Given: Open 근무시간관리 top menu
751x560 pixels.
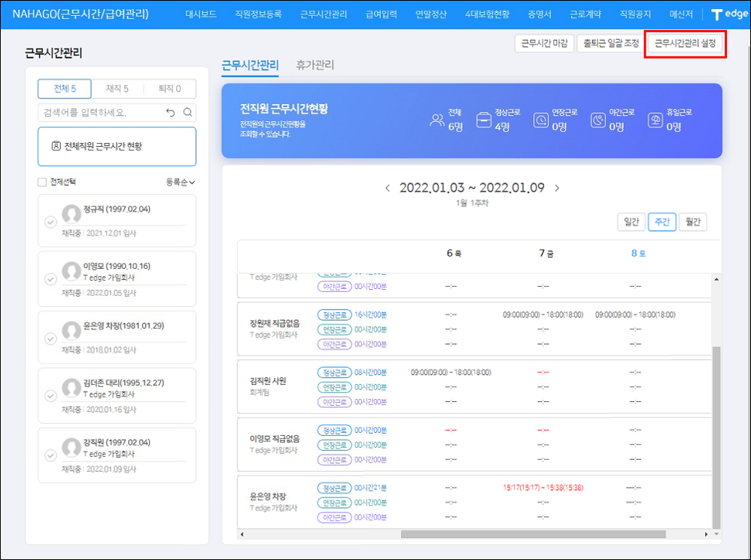Looking at the screenshot, I should tap(324, 14).
